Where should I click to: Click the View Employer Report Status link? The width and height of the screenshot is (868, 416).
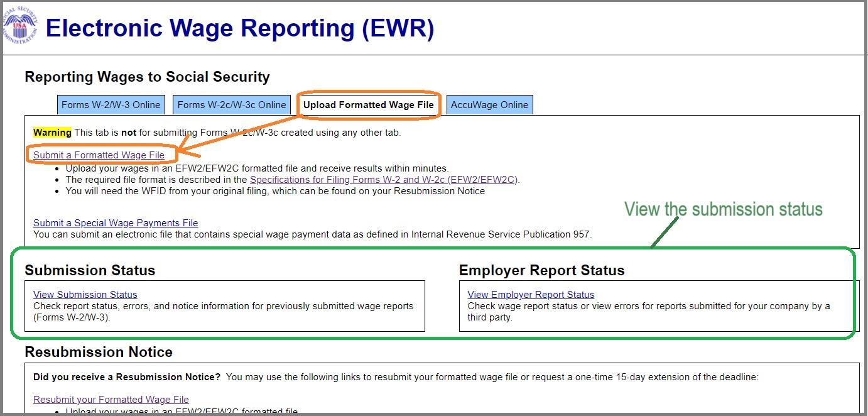point(531,295)
